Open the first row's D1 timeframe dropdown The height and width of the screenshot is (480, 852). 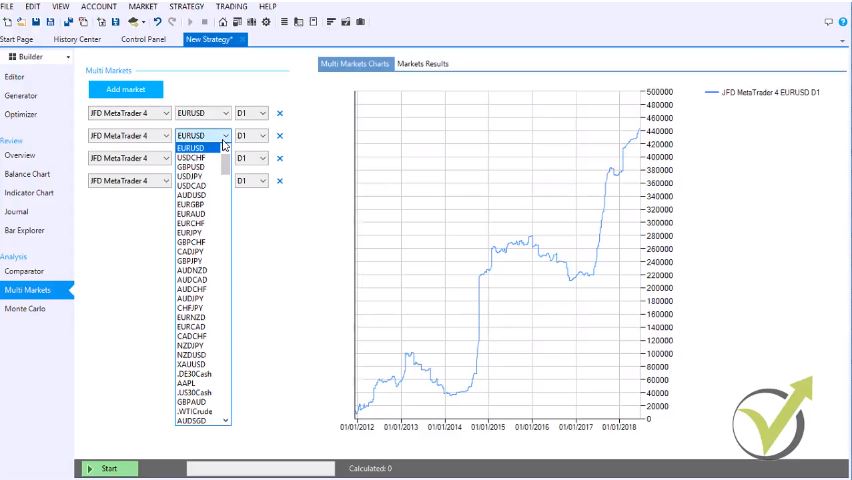(x=251, y=113)
